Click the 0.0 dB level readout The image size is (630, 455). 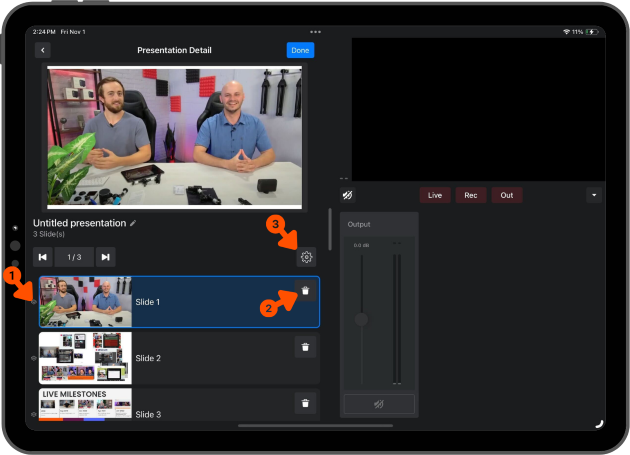tap(361, 245)
